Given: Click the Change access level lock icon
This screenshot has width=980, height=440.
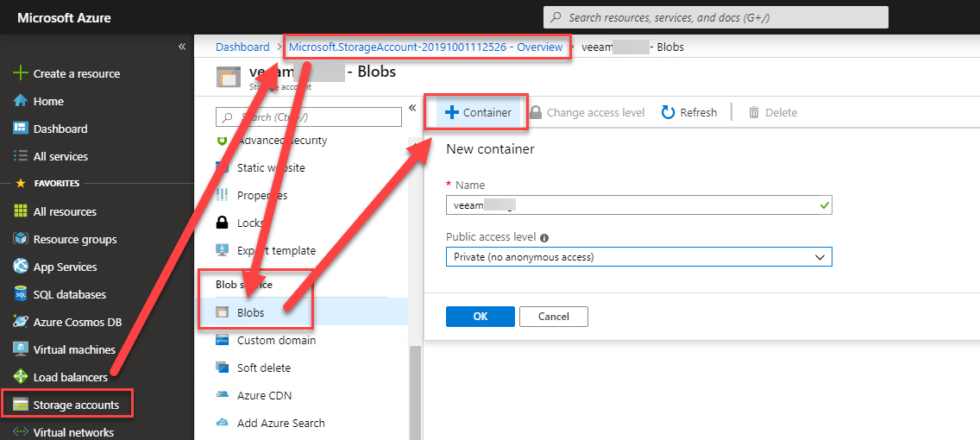Looking at the screenshot, I should tap(535, 112).
